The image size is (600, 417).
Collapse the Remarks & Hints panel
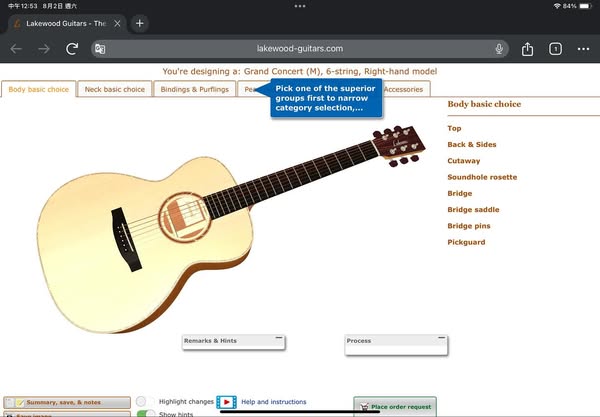click(278, 339)
